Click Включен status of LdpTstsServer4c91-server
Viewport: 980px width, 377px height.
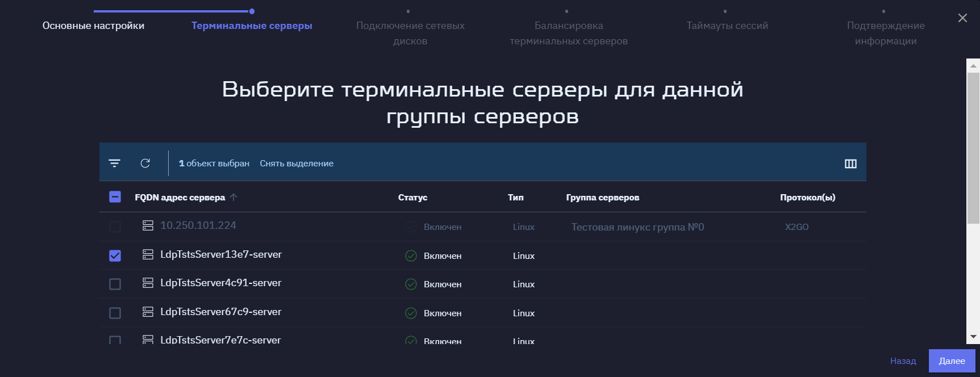coord(443,284)
